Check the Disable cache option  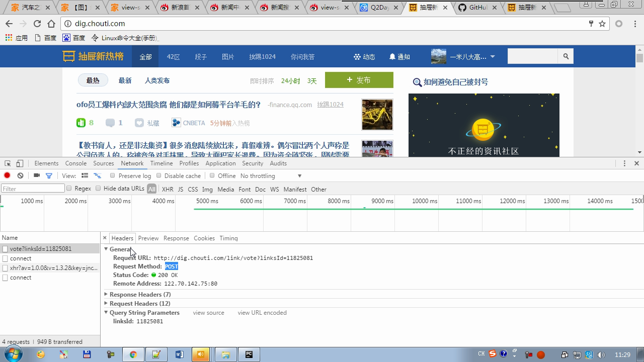tap(159, 175)
